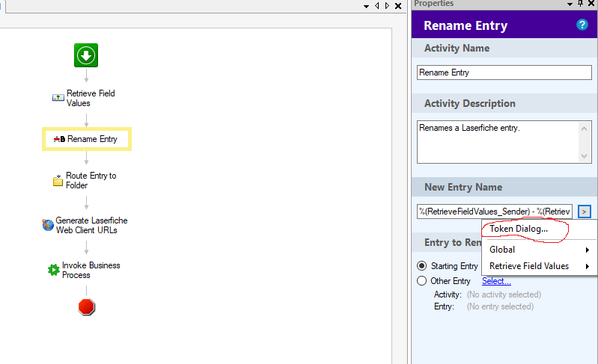
Task: Select the Starting Entry radio button
Action: click(422, 266)
